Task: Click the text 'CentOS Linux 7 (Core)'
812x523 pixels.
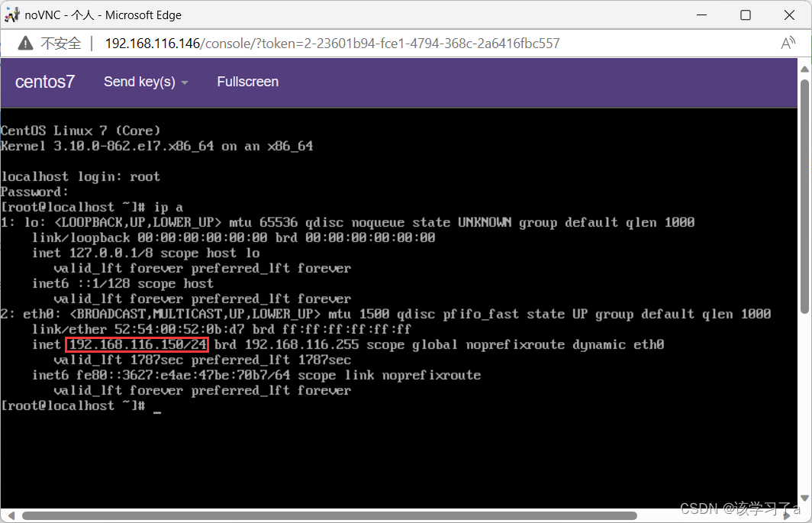Action: click(80, 131)
